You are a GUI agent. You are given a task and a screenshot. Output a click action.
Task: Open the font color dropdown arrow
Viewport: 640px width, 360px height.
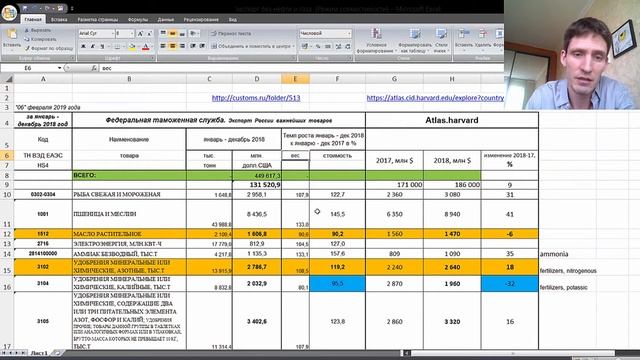click(151, 47)
